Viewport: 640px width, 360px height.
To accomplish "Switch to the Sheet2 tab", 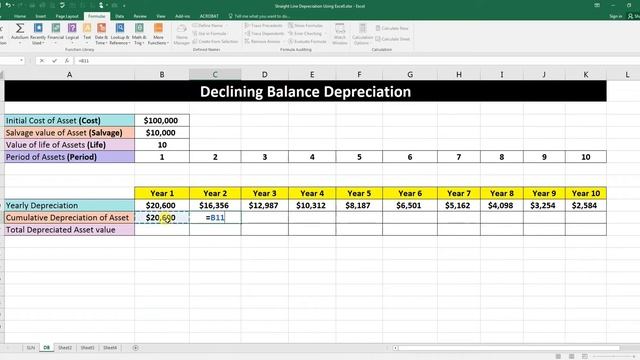I will click(64, 348).
